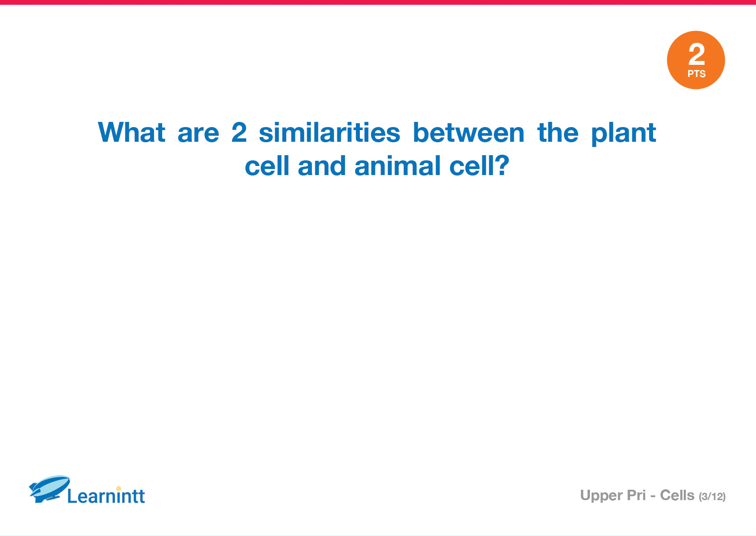This screenshot has height=536, width=756.
Task: Select the large numeral 2 in the orange badge
Action: [x=697, y=54]
